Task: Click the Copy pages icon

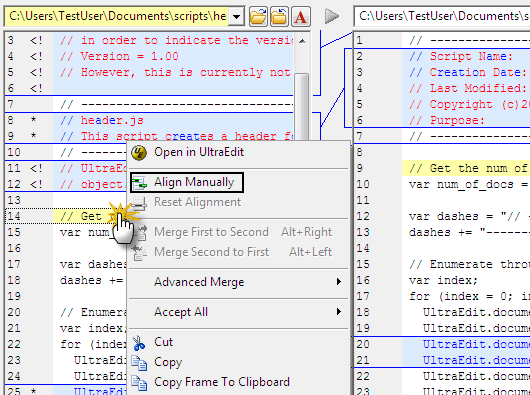Action: 139,363
